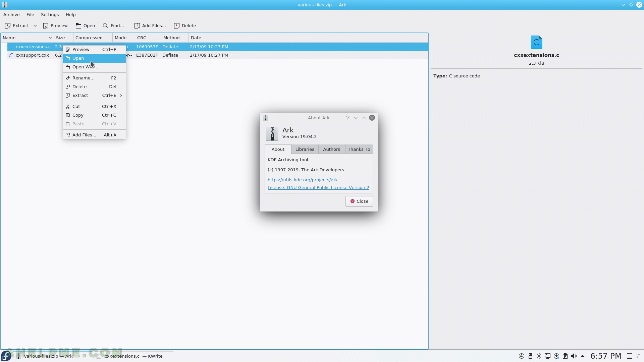Click the Extract toolbar icon
644x362 pixels.
click(8, 26)
